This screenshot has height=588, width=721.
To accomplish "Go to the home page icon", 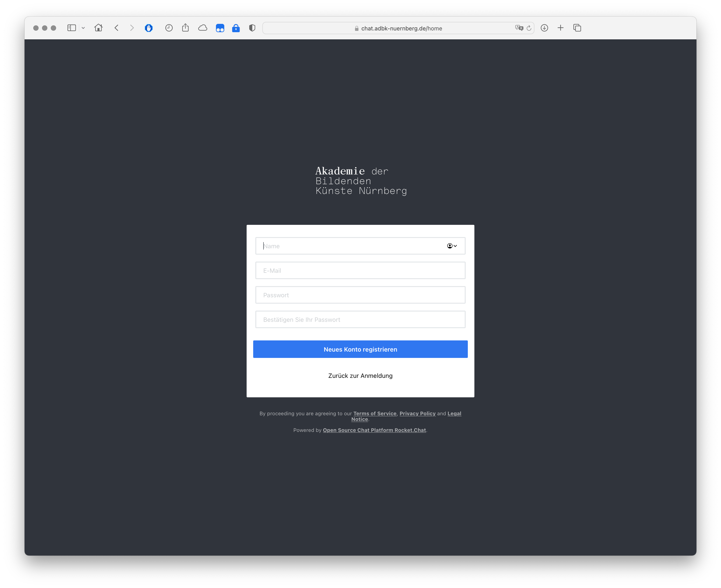I will click(99, 28).
